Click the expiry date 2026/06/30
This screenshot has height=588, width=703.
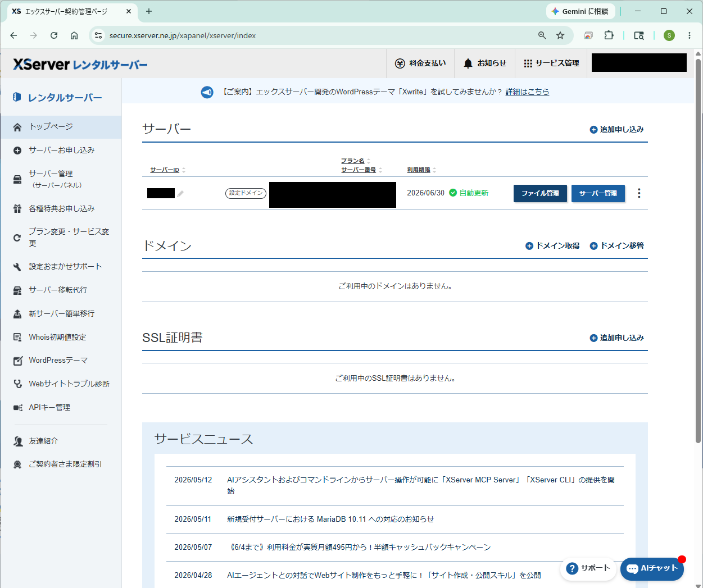pyautogui.click(x=425, y=193)
